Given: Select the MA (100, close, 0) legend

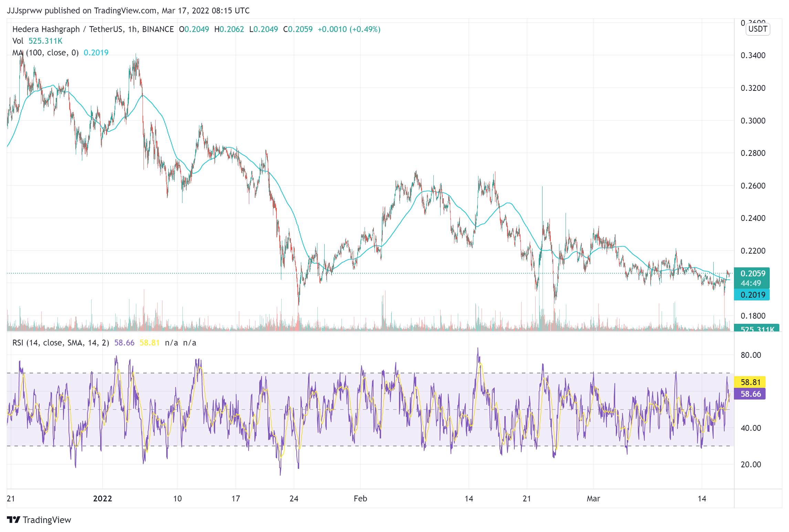Looking at the screenshot, I should [45, 53].
